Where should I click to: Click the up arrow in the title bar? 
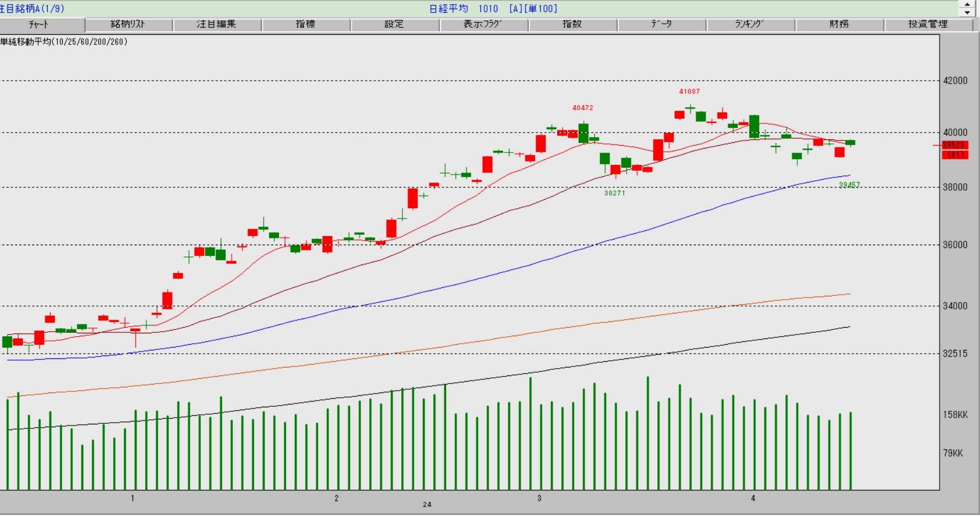[967, 4]
